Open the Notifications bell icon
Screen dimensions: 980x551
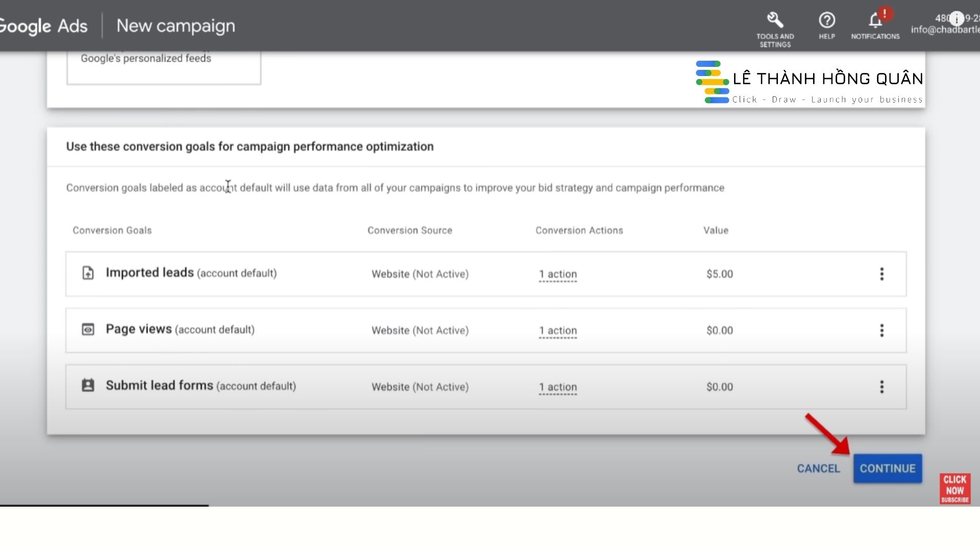(875, 21)
